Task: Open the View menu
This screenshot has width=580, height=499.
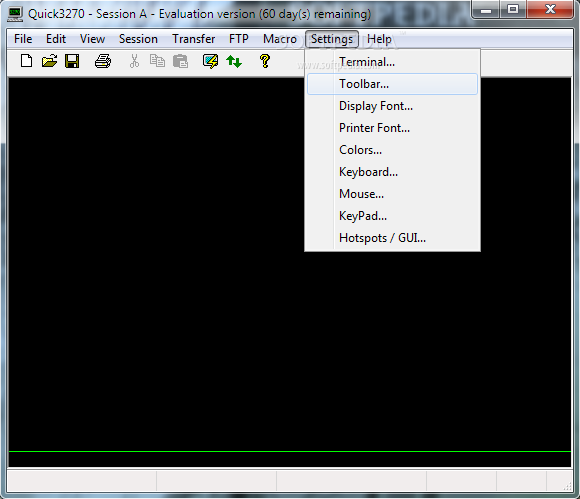Action: click(x=92, y=39)
